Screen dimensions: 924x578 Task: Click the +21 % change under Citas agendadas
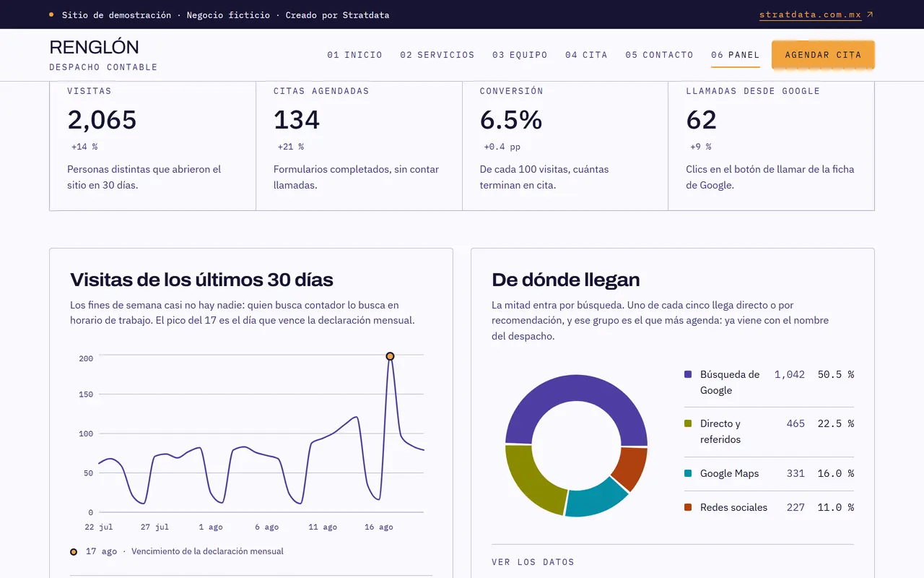[291, 147]
